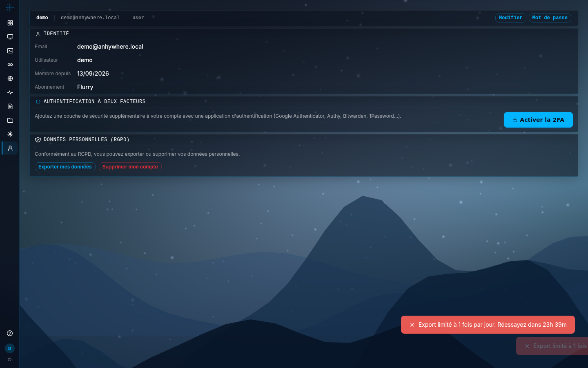
Task: Click DONNÉES PERSONNELLES (RGPD) heading
Action: pos(87,139)
